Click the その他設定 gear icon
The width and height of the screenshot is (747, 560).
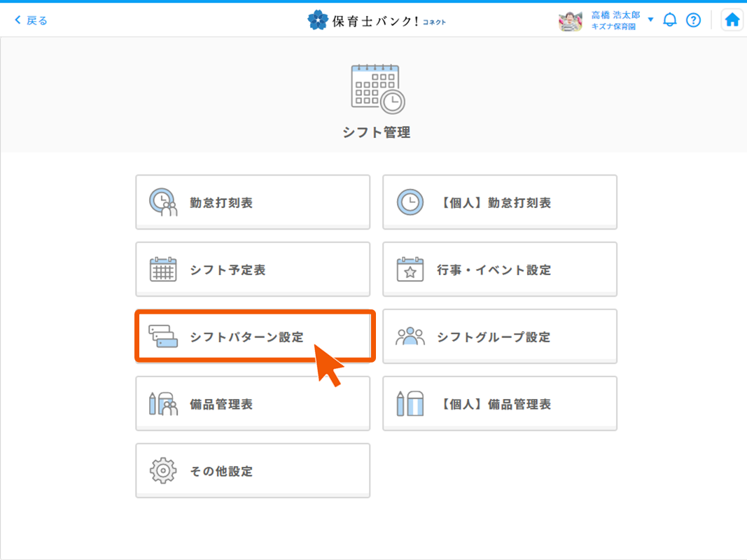coord(163,471)
